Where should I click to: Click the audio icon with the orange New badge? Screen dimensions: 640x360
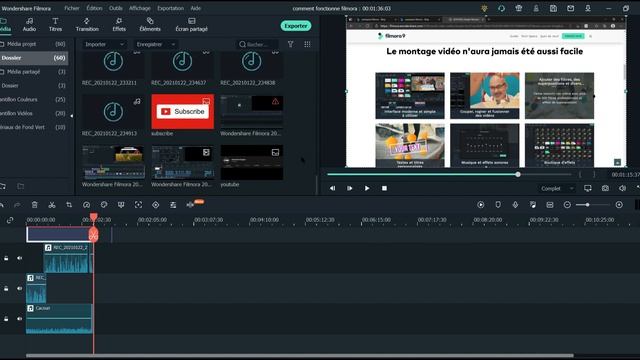pos(191,204)
